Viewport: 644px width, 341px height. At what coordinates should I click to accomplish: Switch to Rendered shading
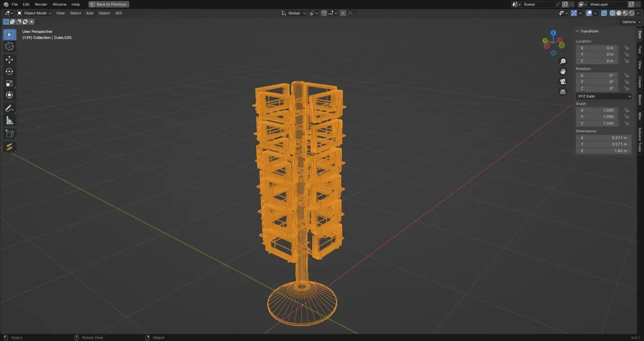point(632,13)
